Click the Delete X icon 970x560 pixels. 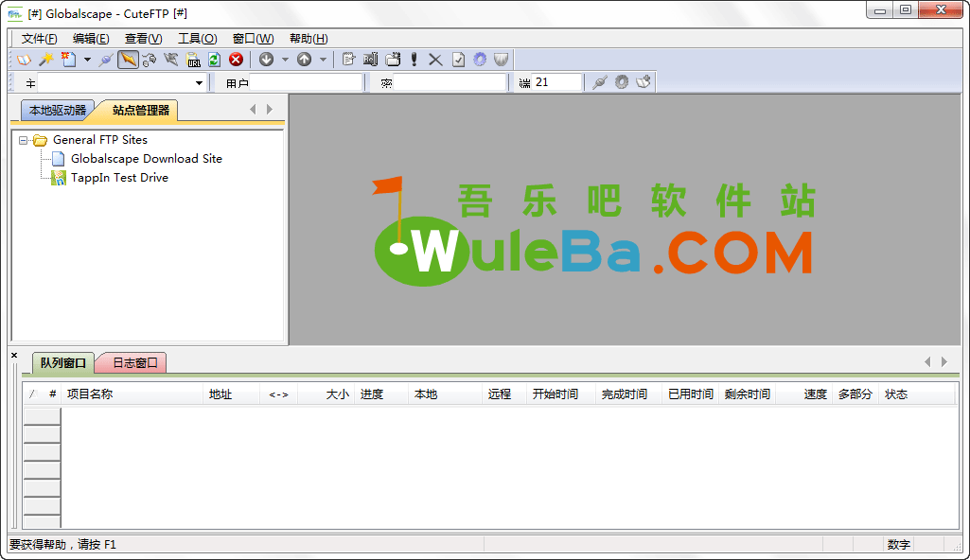tap(435, 60)
